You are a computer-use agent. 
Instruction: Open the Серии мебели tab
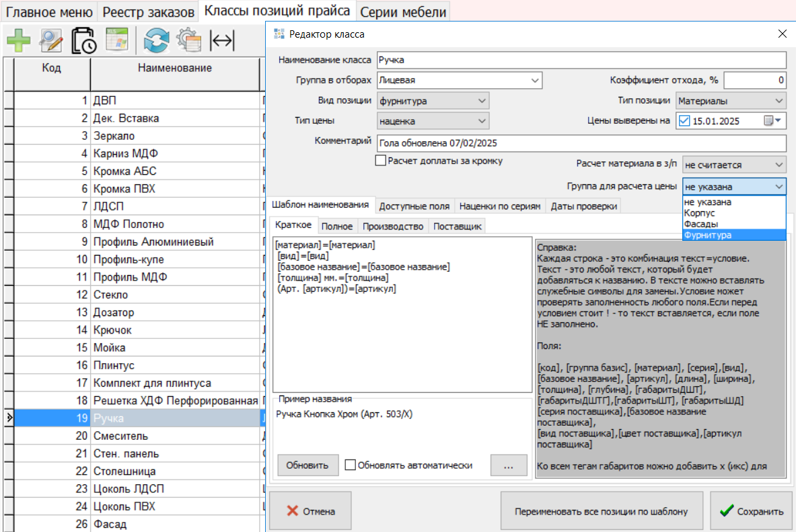pyautogui.click(x=402, y=11)
